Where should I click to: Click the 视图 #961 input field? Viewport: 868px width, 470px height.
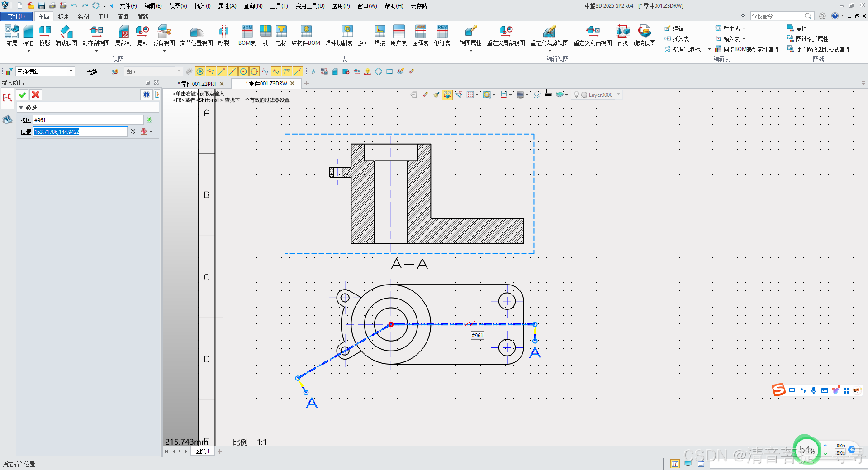88,120
